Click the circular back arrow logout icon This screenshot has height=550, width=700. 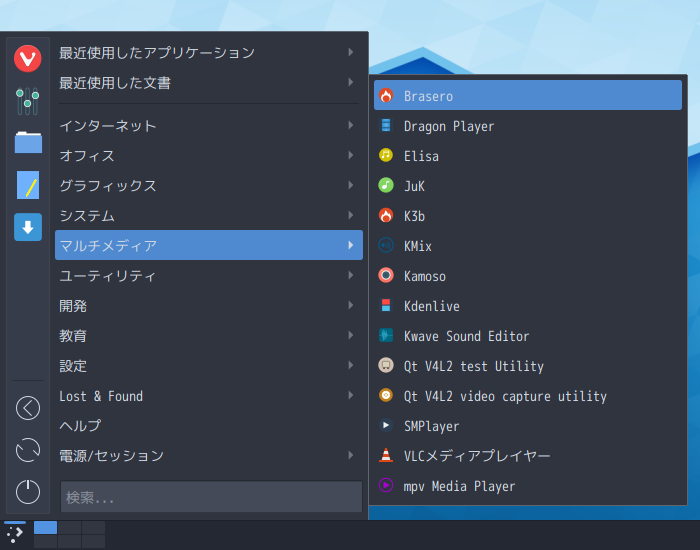28,408
